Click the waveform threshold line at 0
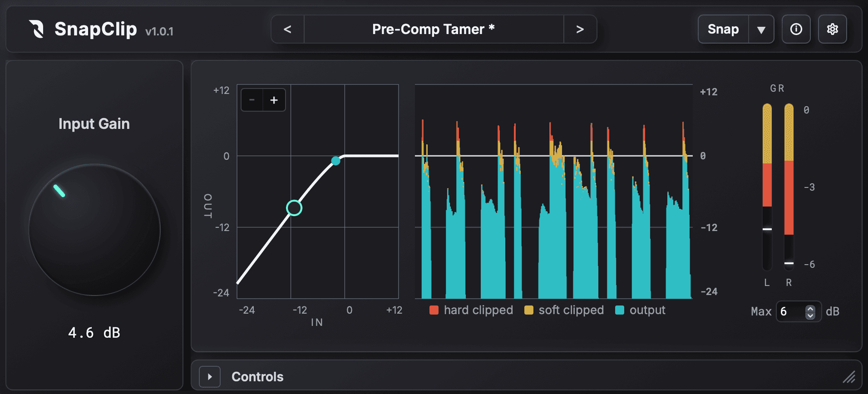The height and width of the screenshot is (394, 868). (554, 156)
